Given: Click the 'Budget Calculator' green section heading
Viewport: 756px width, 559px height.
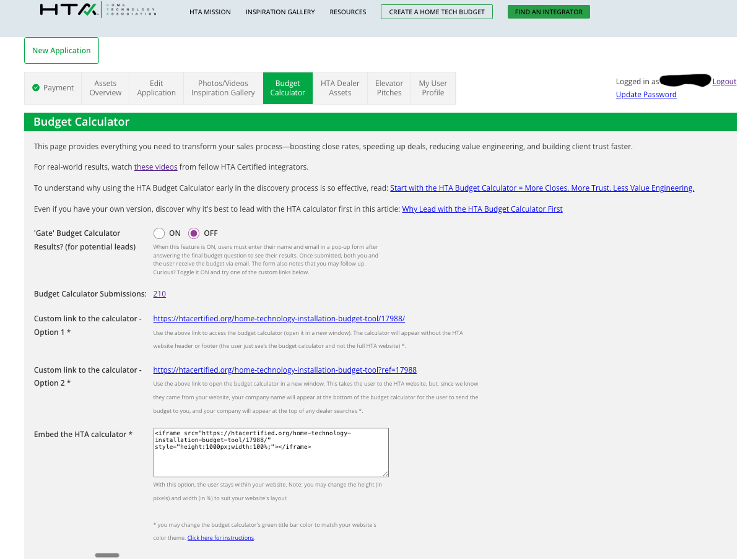Looking at the screenshot, I should 82,122.
